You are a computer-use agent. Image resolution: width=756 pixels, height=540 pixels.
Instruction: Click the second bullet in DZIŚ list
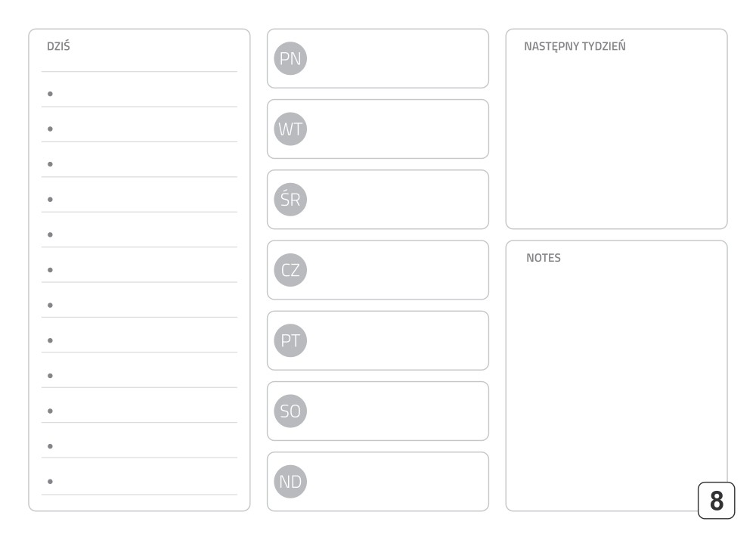pyautogui.click(x=50, y=129)
